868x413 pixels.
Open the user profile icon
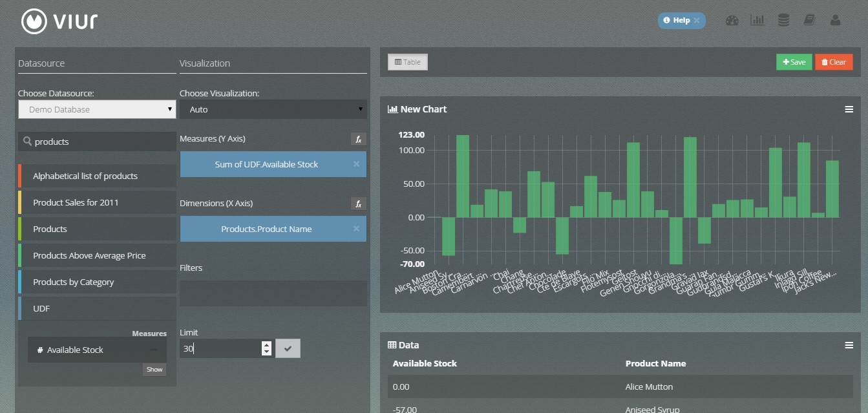835,21
